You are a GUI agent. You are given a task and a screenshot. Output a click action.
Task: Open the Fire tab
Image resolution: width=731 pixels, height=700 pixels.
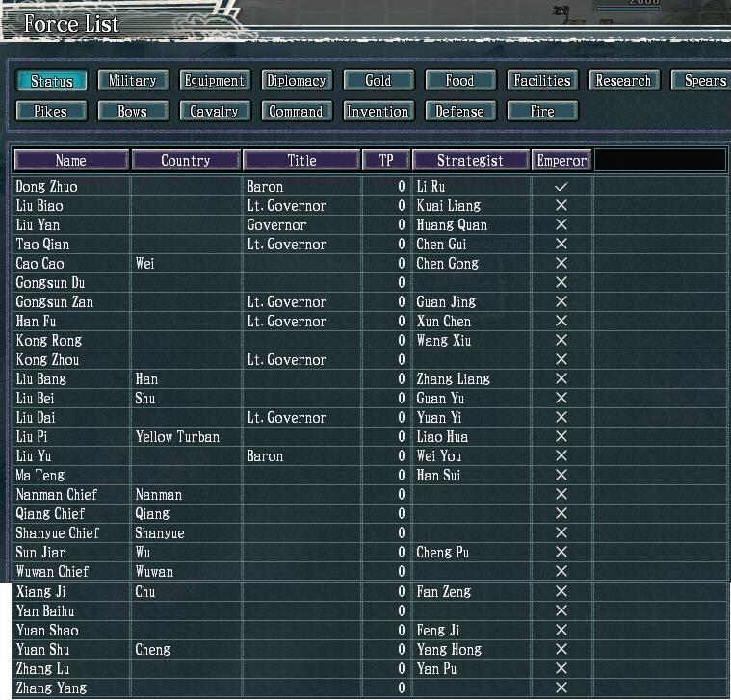pos(542,112)
